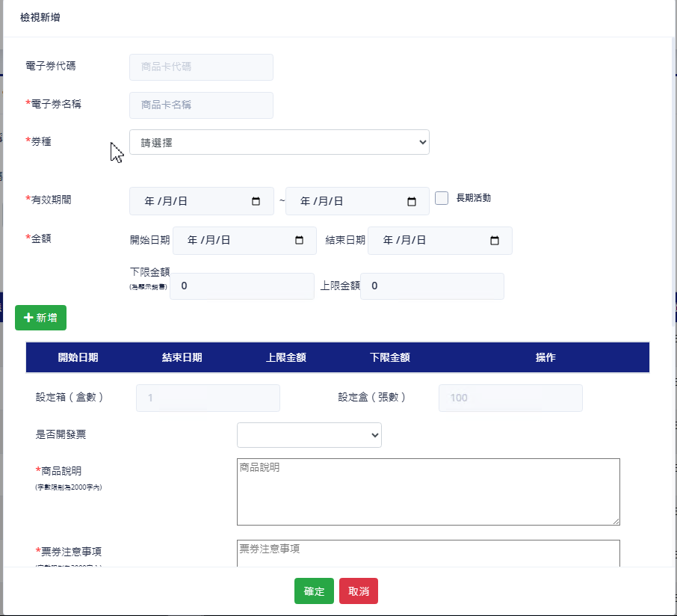Click the 電子券名稱 input field

(x=201, y=105)
